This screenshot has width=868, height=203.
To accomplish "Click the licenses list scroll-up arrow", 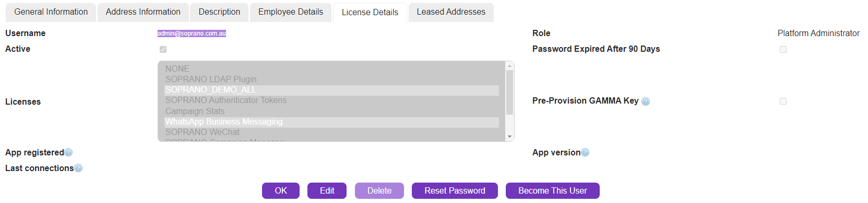I will pos(509,66).
